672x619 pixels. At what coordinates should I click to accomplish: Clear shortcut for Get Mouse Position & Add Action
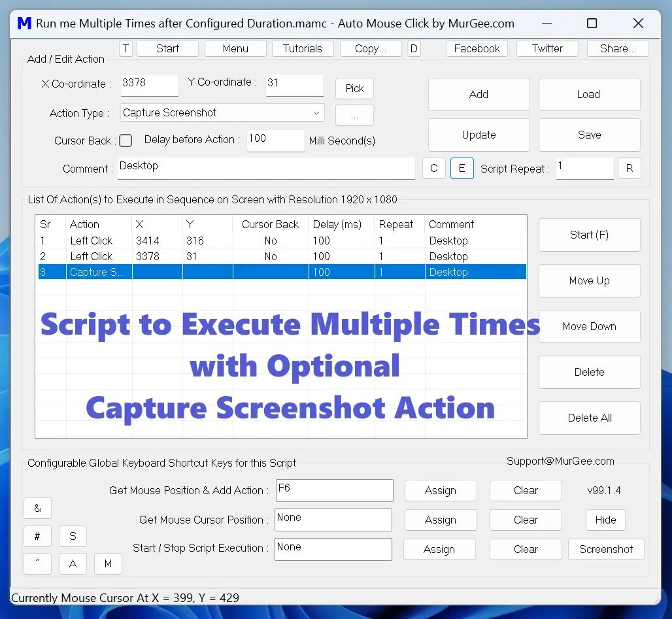click(x=526, y=490)
